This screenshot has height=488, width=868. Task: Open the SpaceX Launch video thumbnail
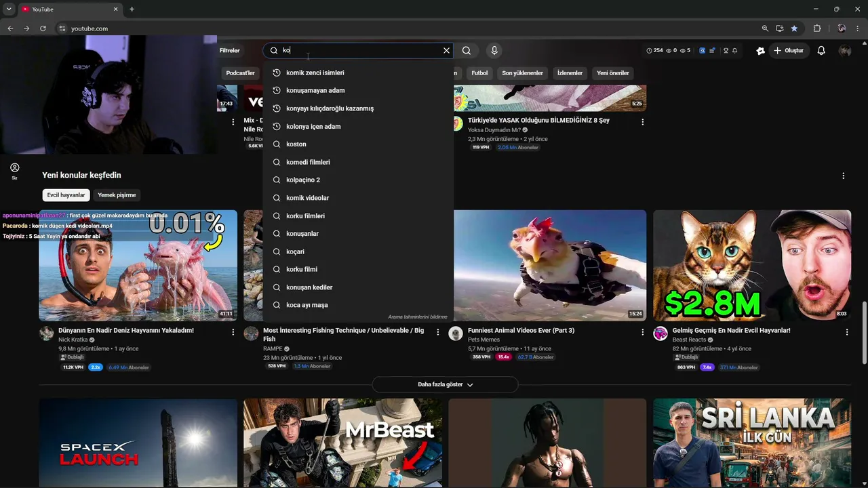coord(138,443)
